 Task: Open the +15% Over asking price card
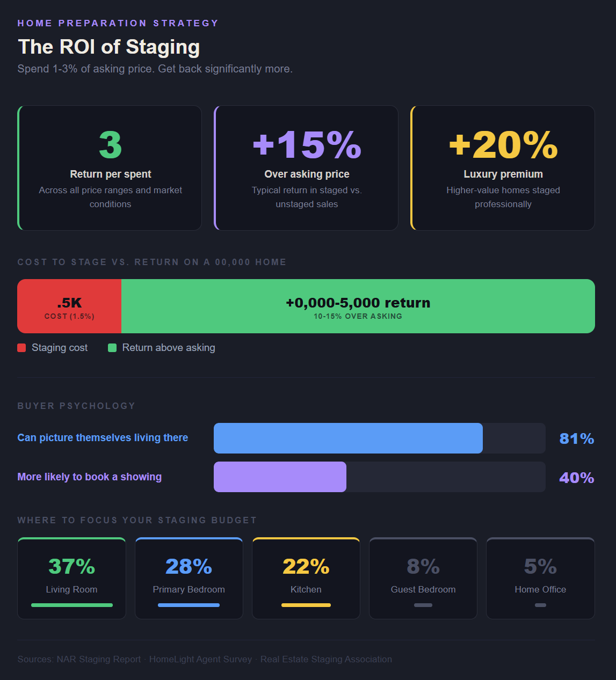click(307, 168)
